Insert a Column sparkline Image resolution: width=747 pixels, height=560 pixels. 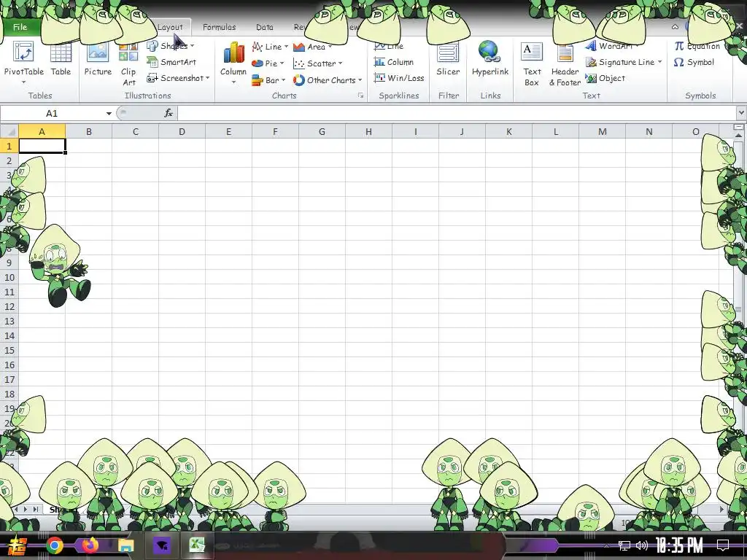tap(394, 62)
